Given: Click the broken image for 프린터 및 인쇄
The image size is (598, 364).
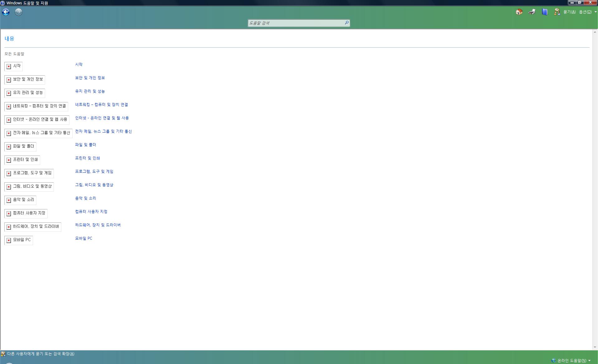Looking at the screenshot, I should pyautogui.click(x=22, y=160).
